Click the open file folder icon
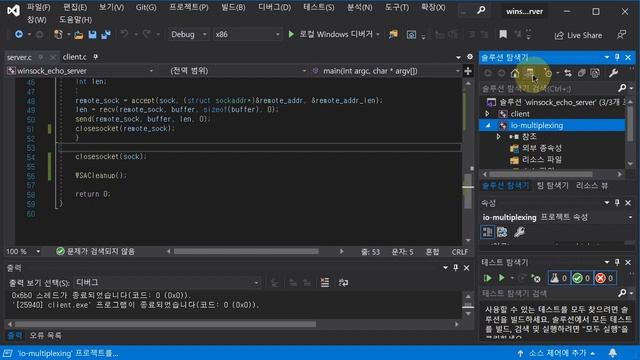640x360 pixels. point(79,35)
